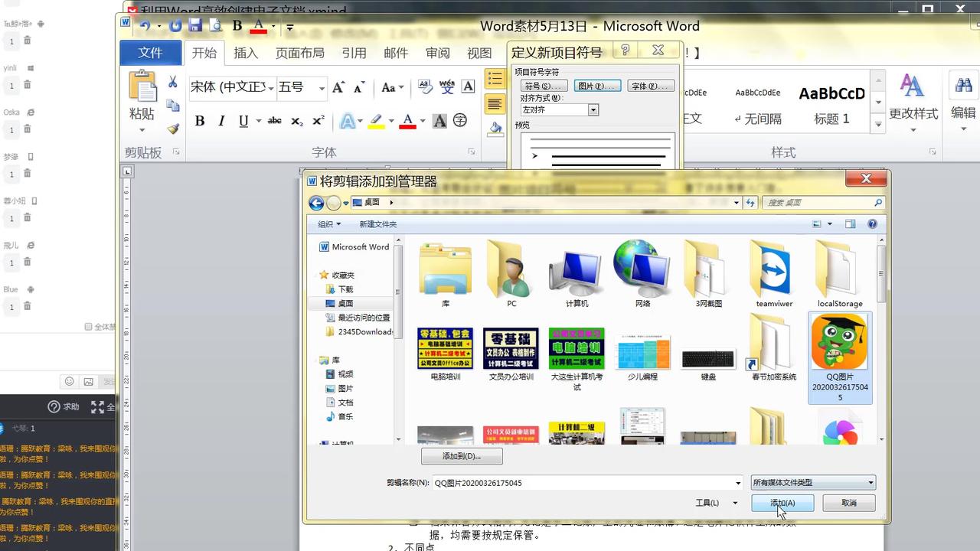Click the 添加(A) button in dialog
The width and height of the screenshot is (980, 551).
781,503
